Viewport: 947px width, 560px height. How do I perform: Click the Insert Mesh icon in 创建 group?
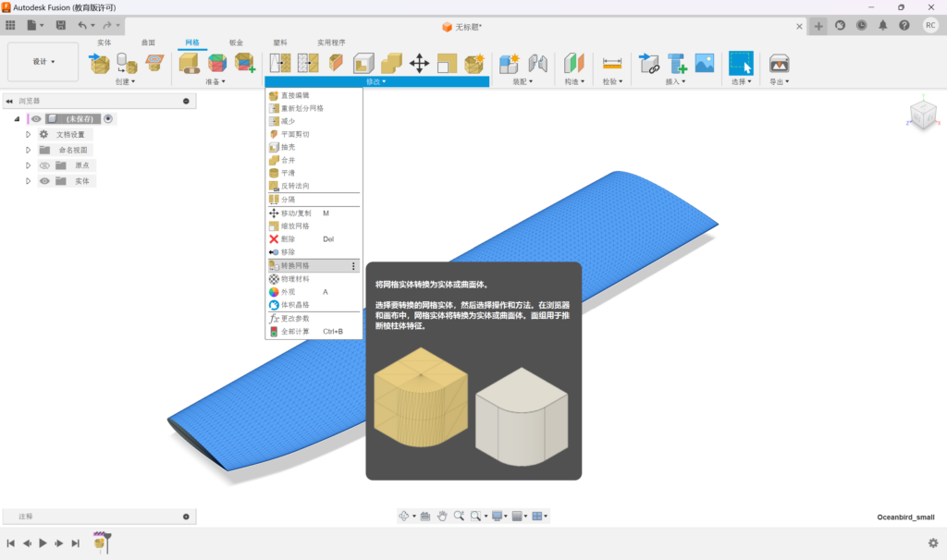pyautogui.click(x=100, y=63)
